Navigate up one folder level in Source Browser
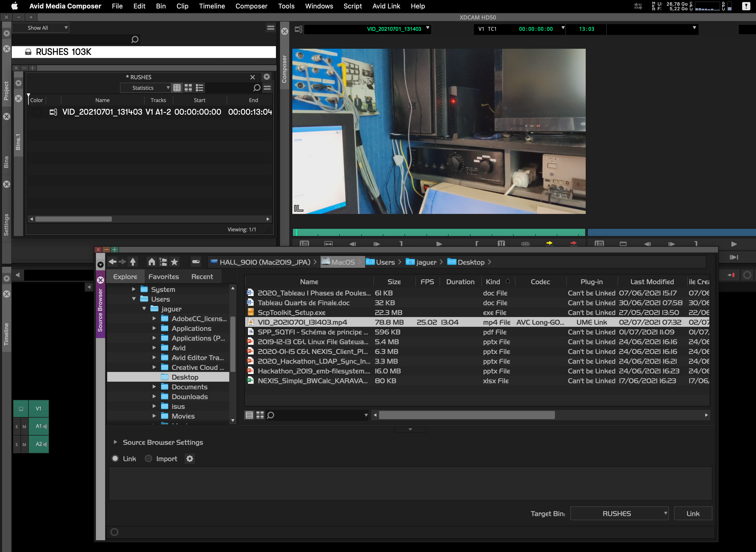This screenshot has height=552, width=756. (x=133, y=262)
